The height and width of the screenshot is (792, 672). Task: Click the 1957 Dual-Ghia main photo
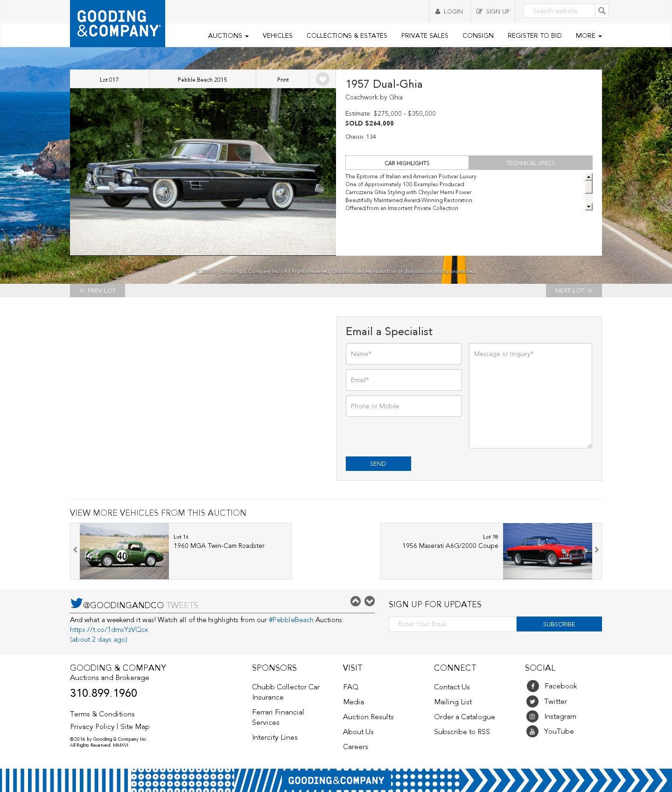tap(203, 172)
